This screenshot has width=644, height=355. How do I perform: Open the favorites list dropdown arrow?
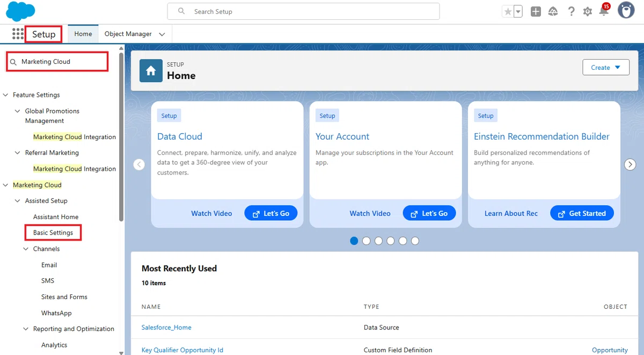coord(518,11)
